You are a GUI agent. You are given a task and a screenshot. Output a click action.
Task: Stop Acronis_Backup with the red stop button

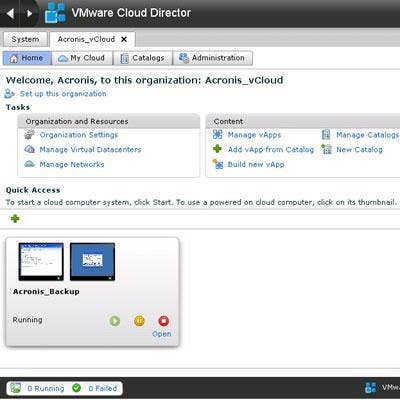tap(164, 321)
